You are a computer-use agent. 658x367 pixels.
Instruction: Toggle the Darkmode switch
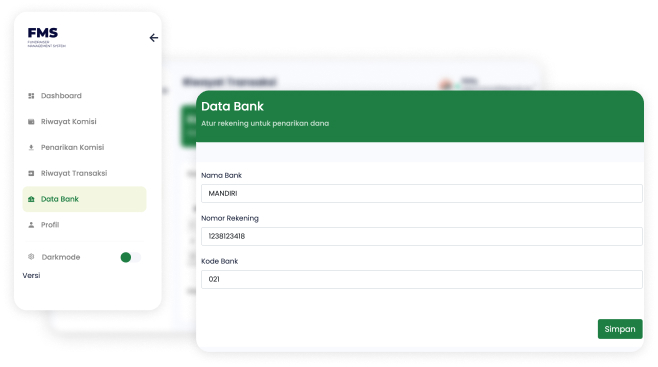(x=131, y=257)
